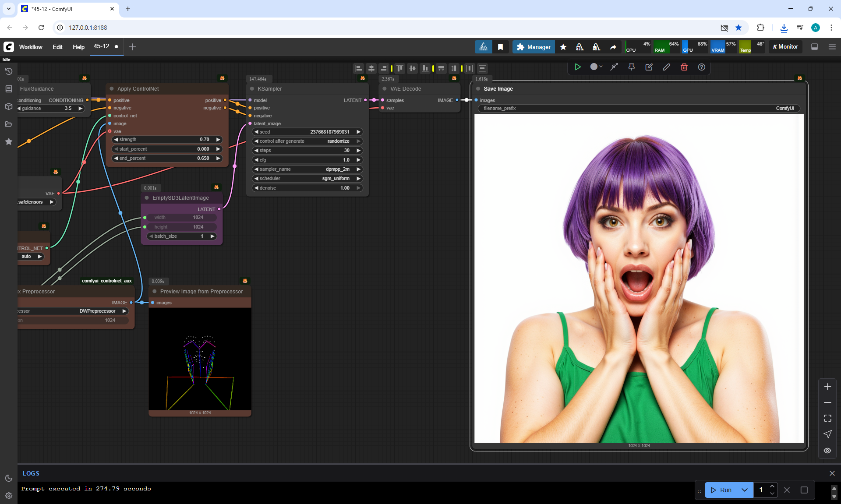The width and height of the screenshot is (841, 504).
Task: Click the filename_prefix input field
Action: click(639, 108)
